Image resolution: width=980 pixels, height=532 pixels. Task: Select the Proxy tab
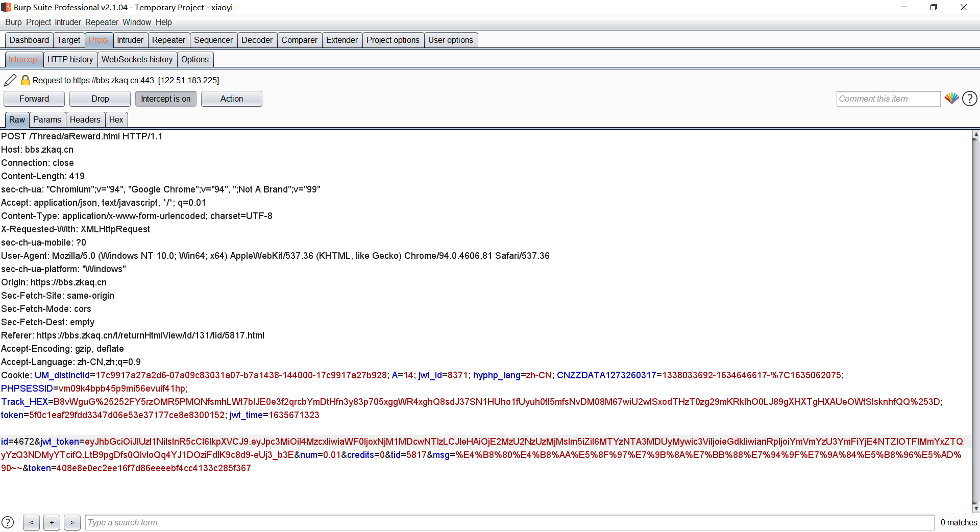99,40
